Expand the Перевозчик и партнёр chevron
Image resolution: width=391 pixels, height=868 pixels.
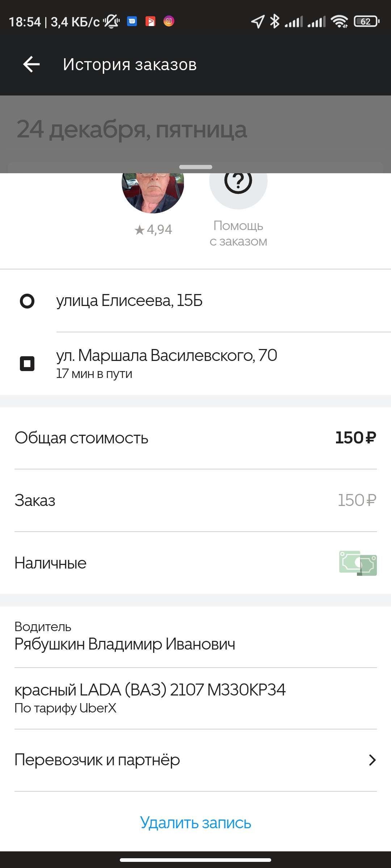coord(372,760)
